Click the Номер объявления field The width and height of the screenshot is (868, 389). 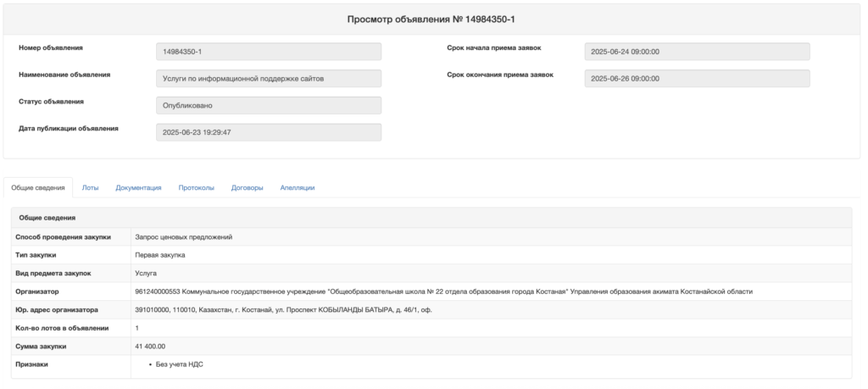269,52
